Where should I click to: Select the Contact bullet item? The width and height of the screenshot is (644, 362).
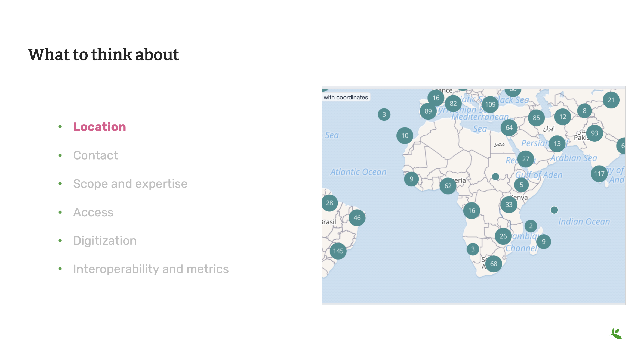pyautogui.click(x=95, y=155)
